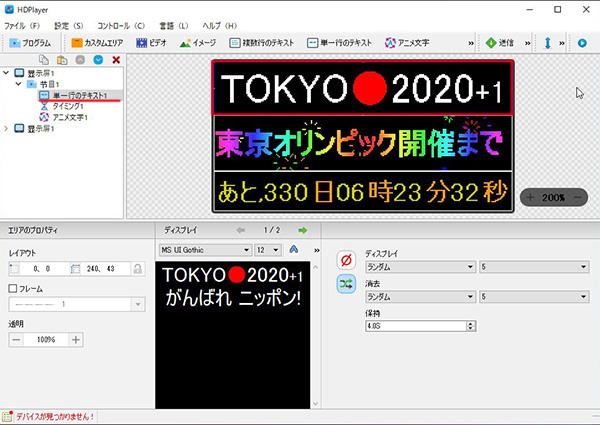Open the ファイル (F) menu
This screenshot has height=425, width=600.
point(21,26)
